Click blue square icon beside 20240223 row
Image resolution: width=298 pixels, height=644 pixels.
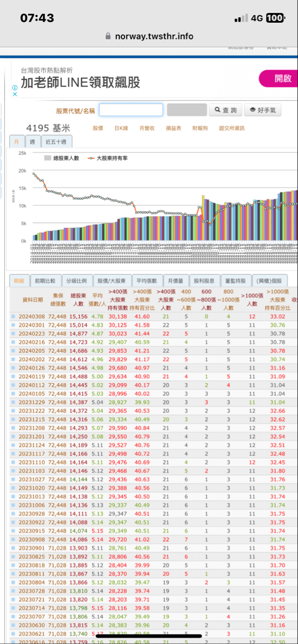click(13, 333)
